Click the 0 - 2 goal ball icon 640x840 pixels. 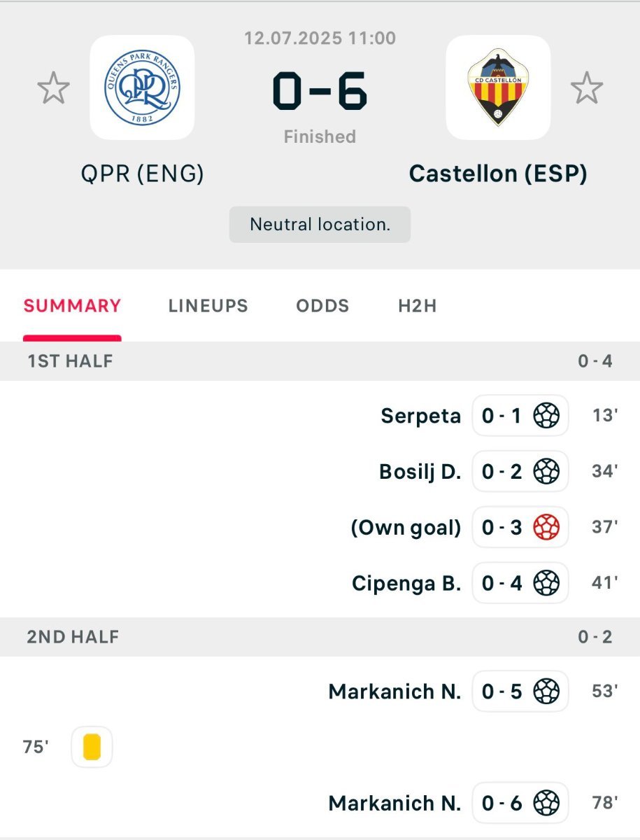tap(546, 471)
